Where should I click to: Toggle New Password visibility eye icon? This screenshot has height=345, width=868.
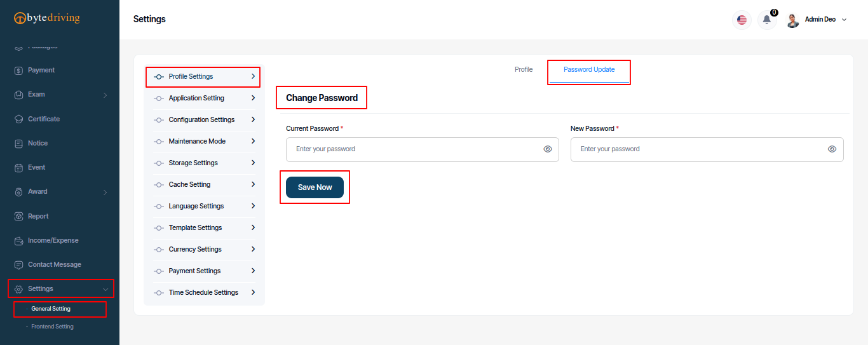[832, 149]
